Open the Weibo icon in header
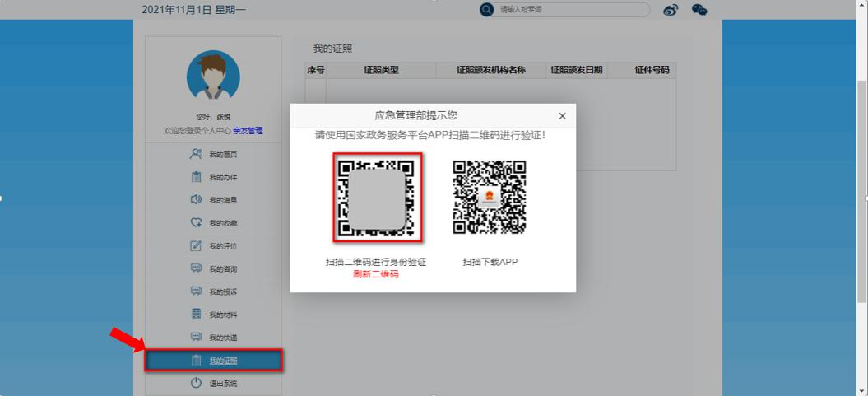Viewport: 868px width, 396px height. click(671, 10)
